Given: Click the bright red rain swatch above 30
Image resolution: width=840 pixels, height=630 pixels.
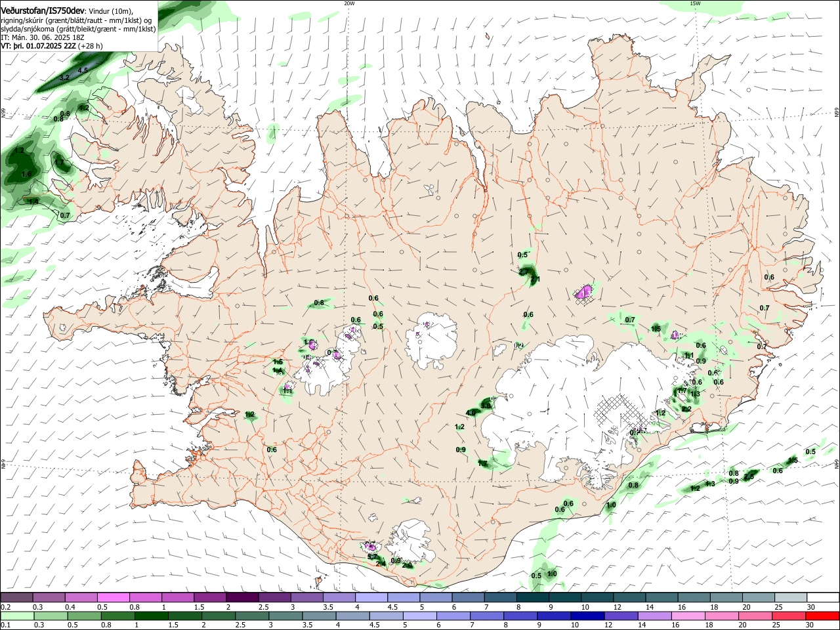Looking at the screenshot, I should click(x=822, y=616).
